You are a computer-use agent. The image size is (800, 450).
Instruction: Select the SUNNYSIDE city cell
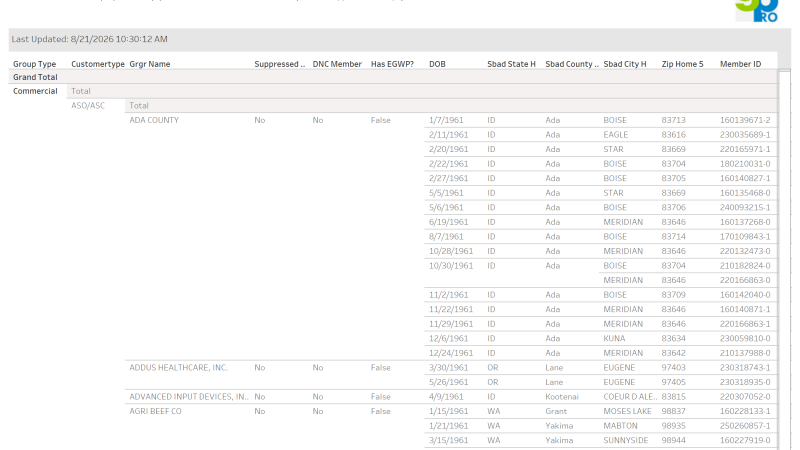click(626, 440)
